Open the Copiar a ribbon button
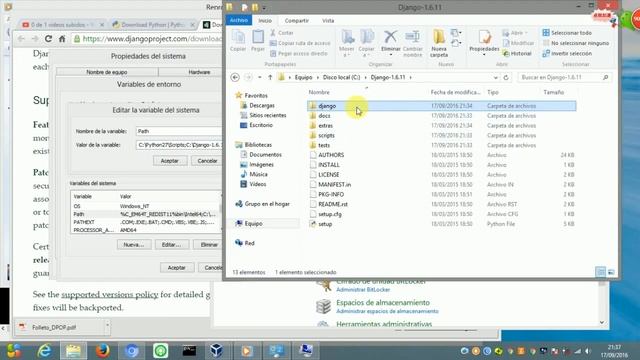 pyautogui.click(x=367, y=43)
